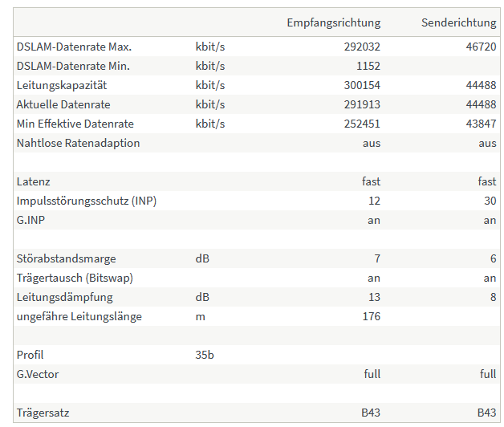Click the 291913 current data rate value
Screen dimensions: 504x427
[362, 105]
